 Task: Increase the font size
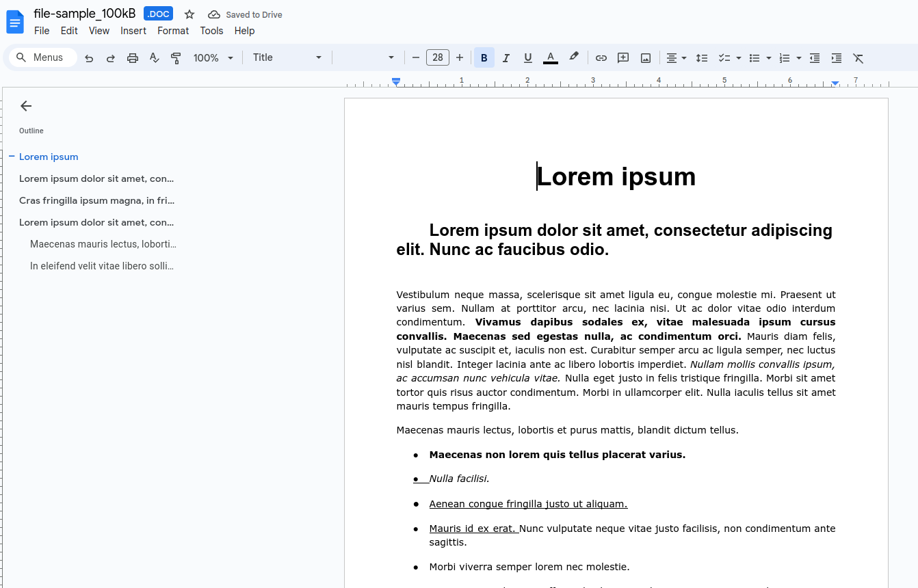(460, 58)
